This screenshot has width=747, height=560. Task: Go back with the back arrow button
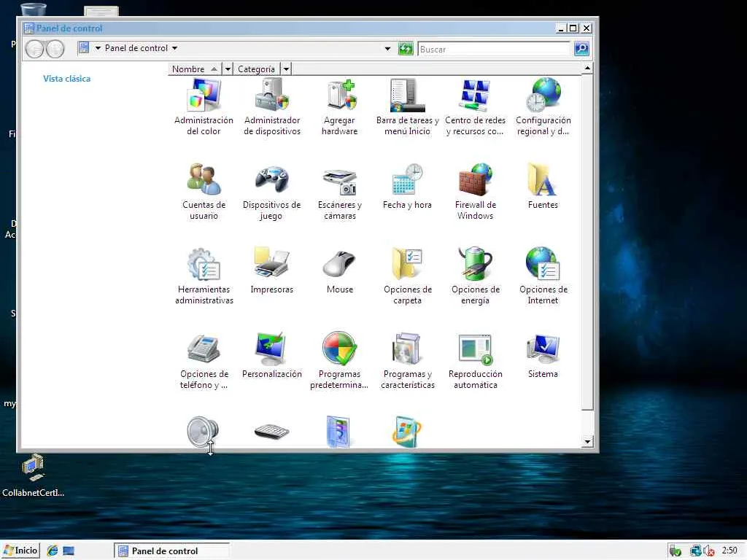point(34,49)
